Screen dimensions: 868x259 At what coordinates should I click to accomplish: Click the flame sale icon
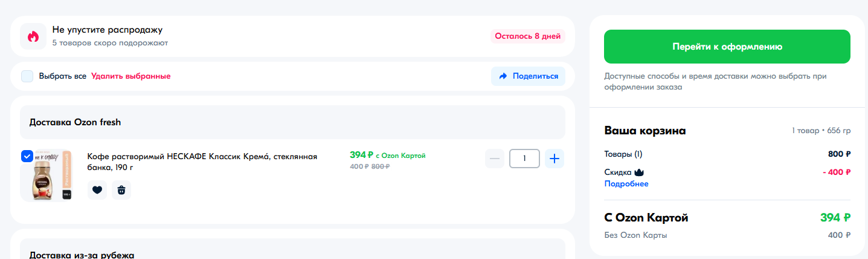tap(33, 36)
